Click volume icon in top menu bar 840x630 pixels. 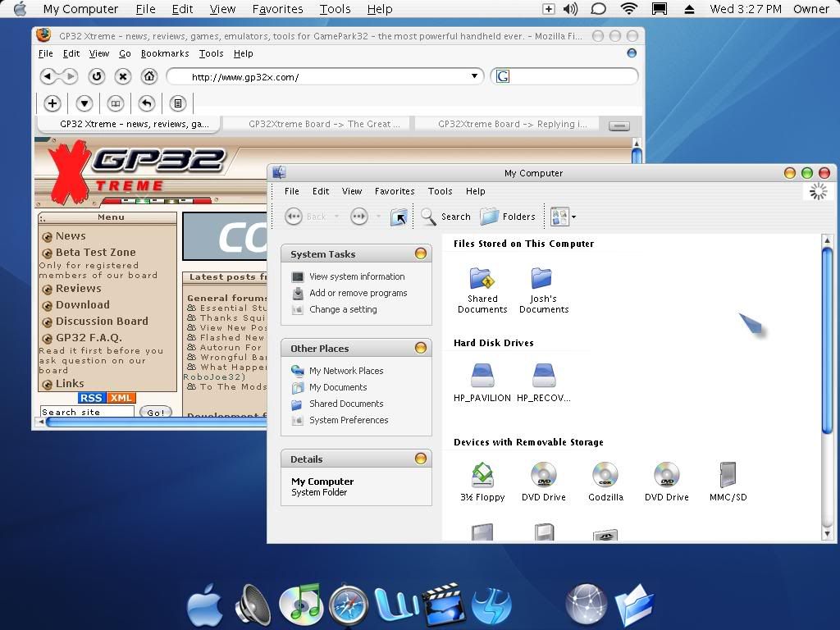coord(571,8)
